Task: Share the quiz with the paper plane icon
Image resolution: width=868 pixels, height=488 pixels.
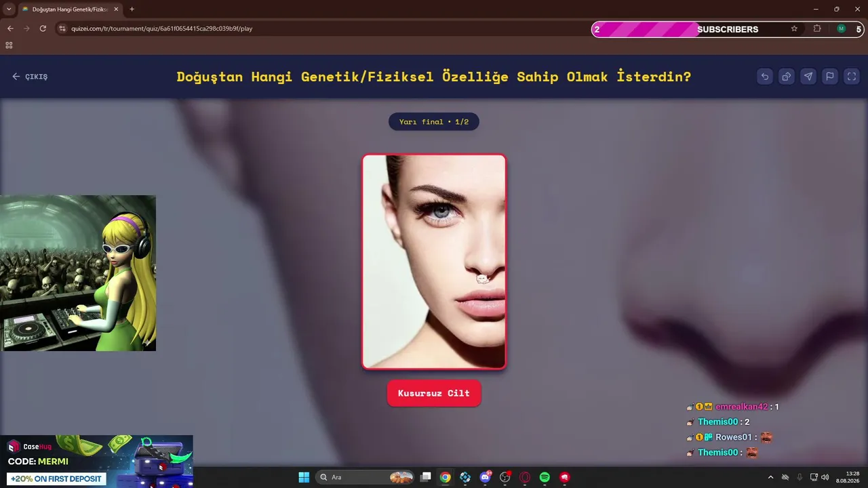Action: 808,77
